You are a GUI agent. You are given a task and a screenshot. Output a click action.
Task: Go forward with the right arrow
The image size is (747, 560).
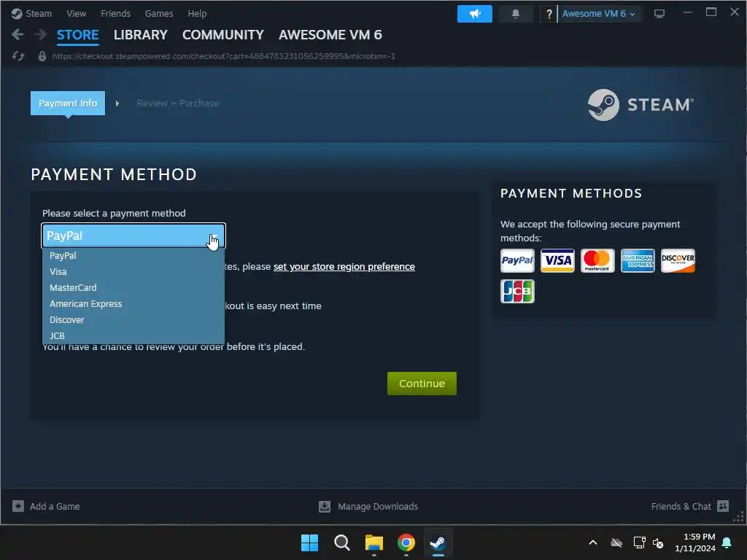(x=41, y=35)
